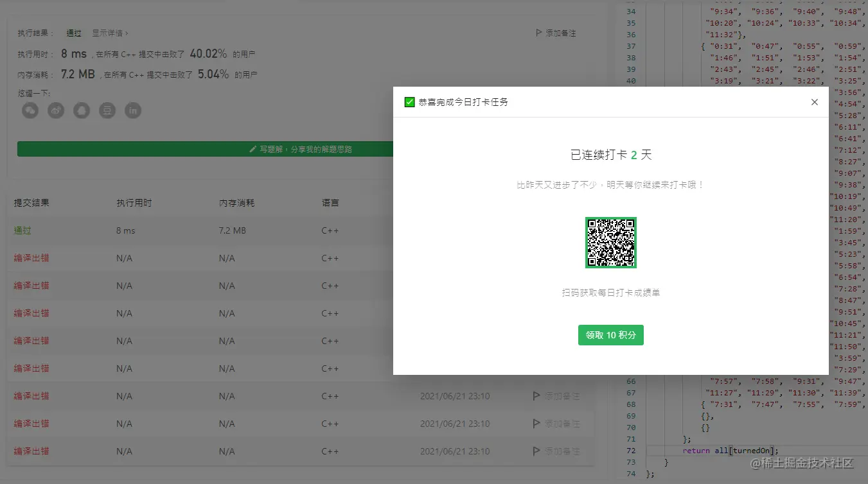Click the dialog title 恭喜完成今日打卡任务

[463, 102]
